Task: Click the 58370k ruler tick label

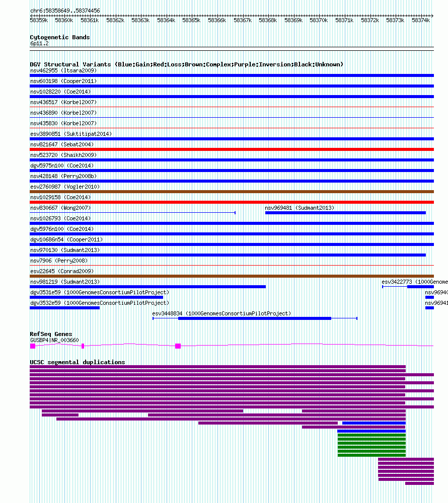Action: coord(319,21)
